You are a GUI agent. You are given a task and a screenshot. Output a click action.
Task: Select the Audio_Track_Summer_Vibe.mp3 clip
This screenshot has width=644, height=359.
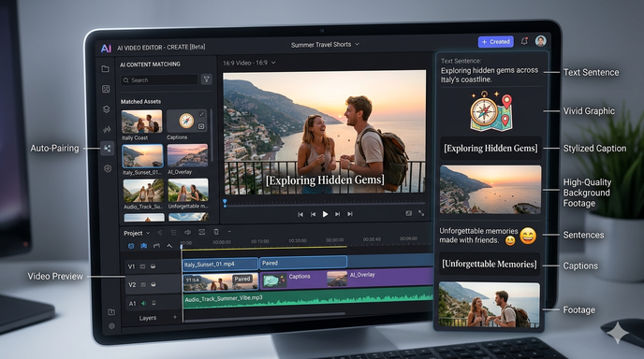click(308, 298)
